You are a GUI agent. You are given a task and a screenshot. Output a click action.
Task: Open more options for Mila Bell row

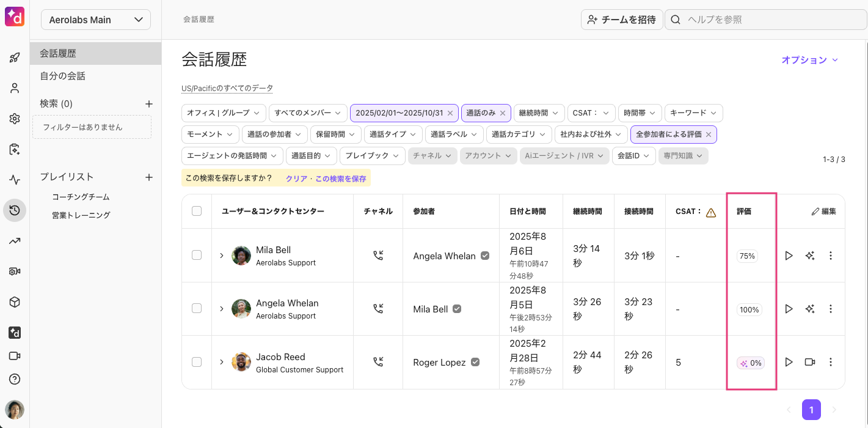click(x=831, y=256)
